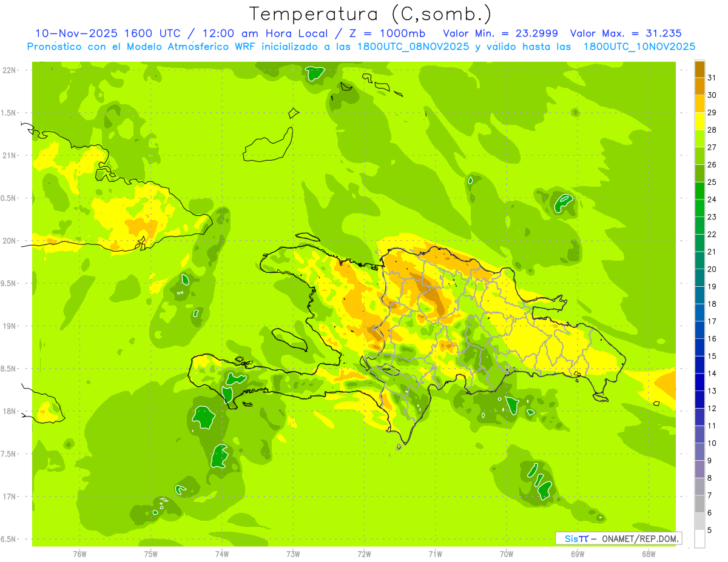Click the '72W' longitude axis label
Image resolution: width=728 pixels, height=562 pixels.
365,554
